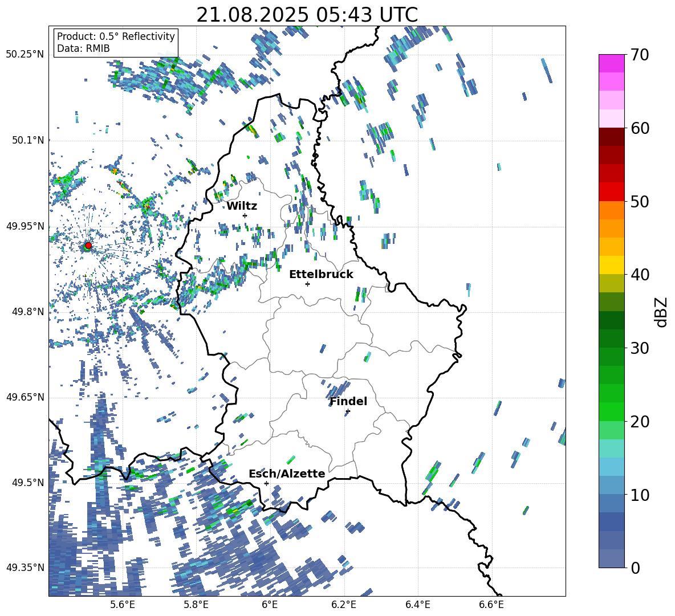
Task: Click the 49.8°N latitude label
Action: 27,312
